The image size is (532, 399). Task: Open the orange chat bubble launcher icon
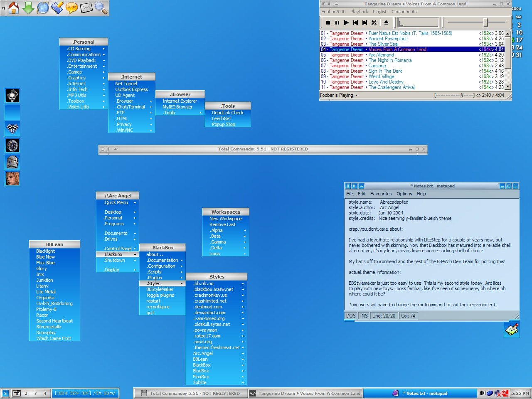(72, 7)
